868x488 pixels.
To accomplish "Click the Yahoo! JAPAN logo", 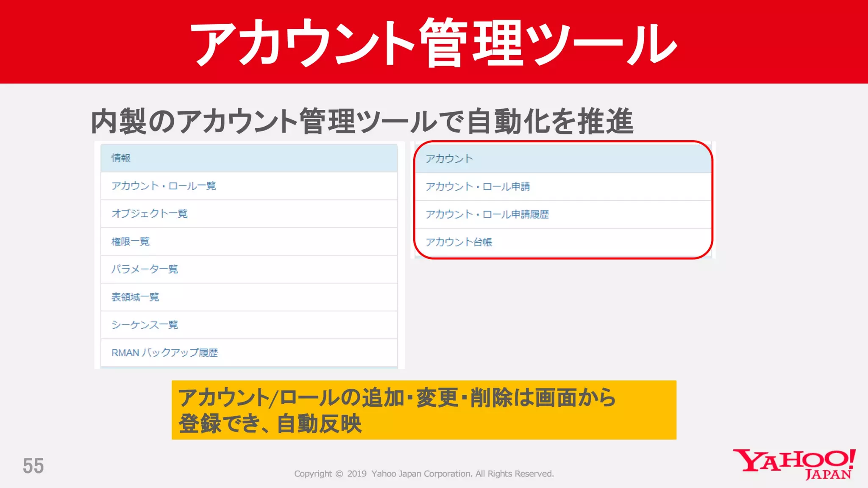I will point(794,464).
